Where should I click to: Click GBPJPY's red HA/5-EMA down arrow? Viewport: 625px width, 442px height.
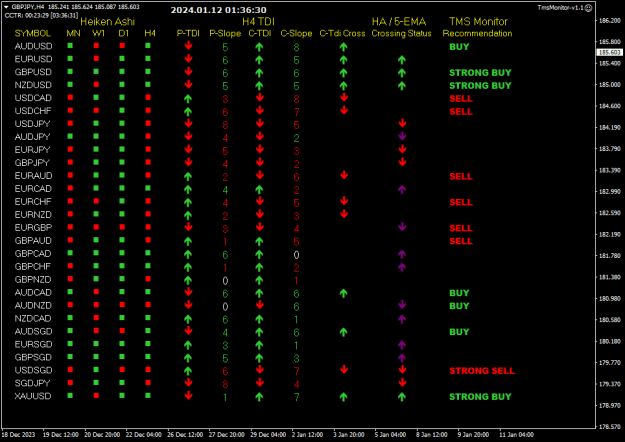click(402, 162)
